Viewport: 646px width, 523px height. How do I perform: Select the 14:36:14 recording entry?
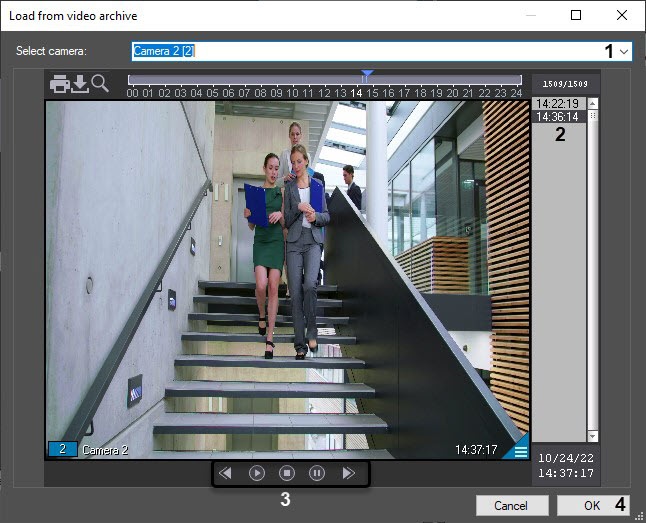(x=555, y=117)
